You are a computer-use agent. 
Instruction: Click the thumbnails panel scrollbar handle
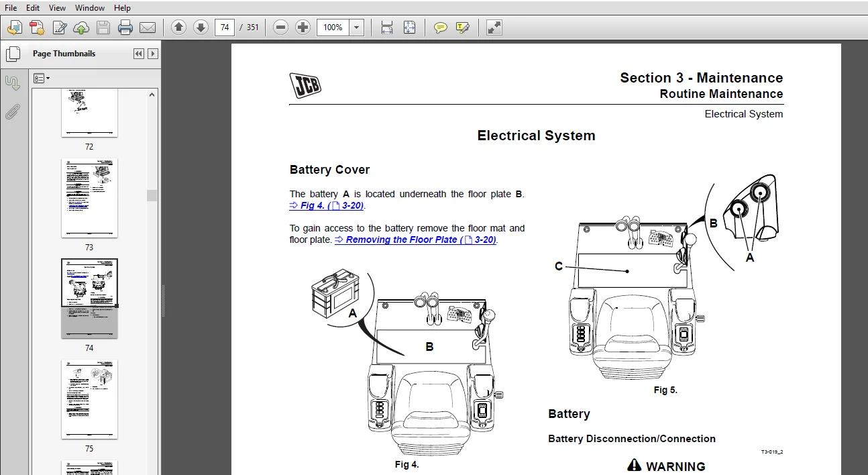[152, 195]
